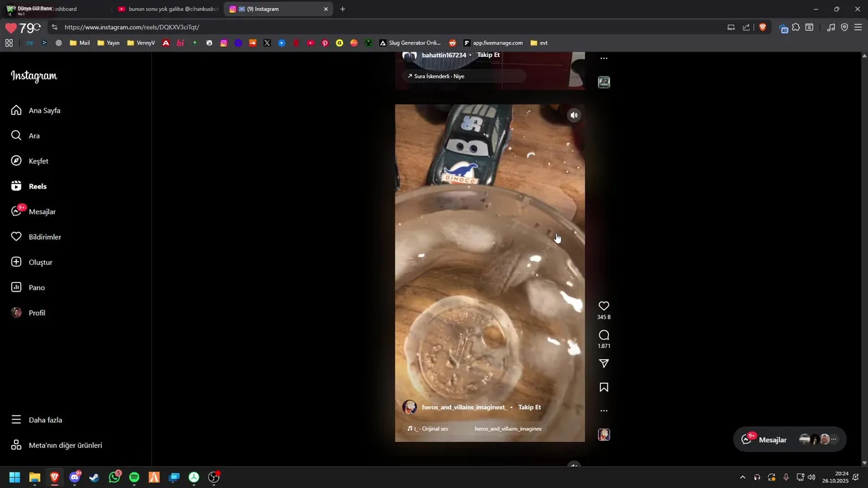Open media control music note icon
868x488 pixels.
[x=831, y=27]
